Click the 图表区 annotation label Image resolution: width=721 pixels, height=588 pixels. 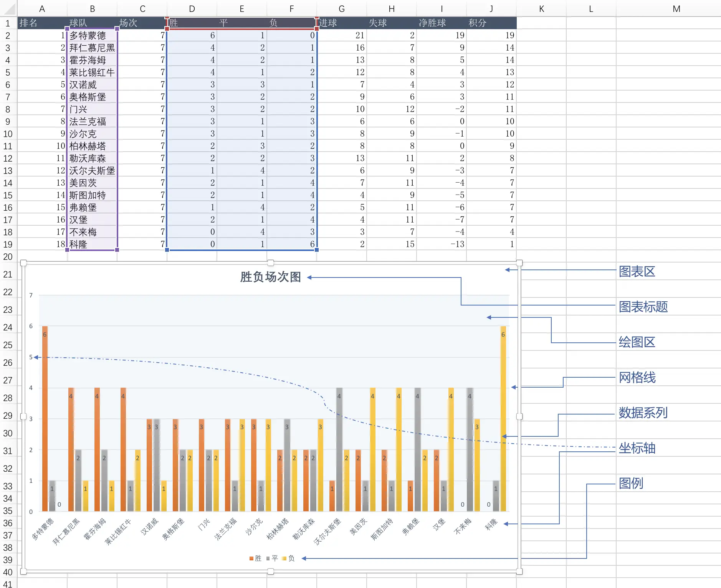coord(637,271)
